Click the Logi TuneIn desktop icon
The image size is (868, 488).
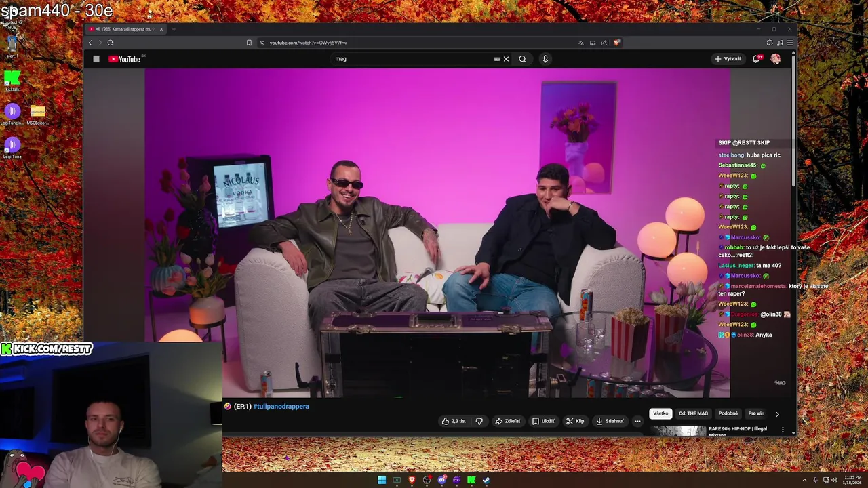tap(12, 115)
